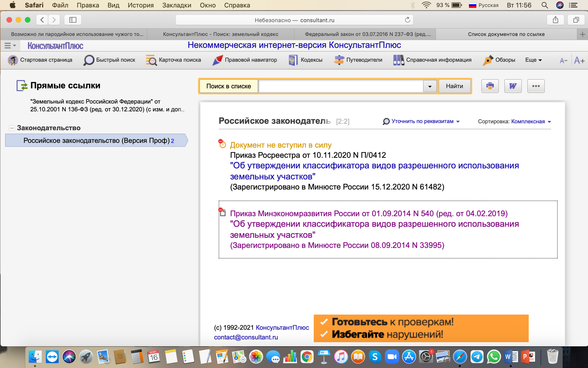Open Быстрый поиск

click(x=109, y=60)
